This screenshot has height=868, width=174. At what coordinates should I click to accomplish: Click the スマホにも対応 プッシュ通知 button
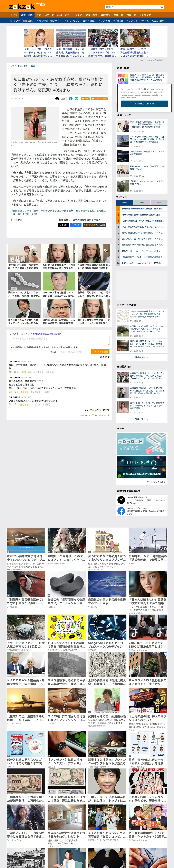94,225
